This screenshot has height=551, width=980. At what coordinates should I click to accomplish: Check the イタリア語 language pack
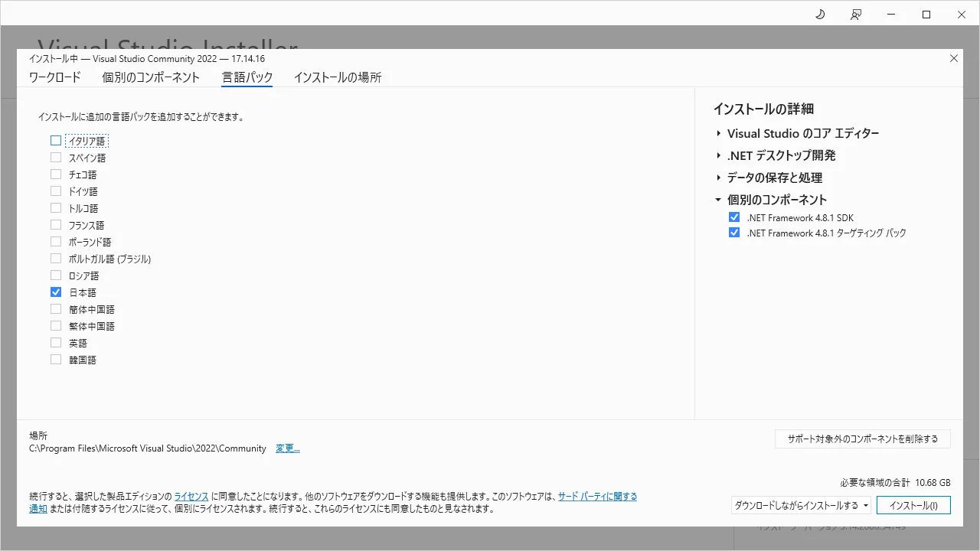56,141
